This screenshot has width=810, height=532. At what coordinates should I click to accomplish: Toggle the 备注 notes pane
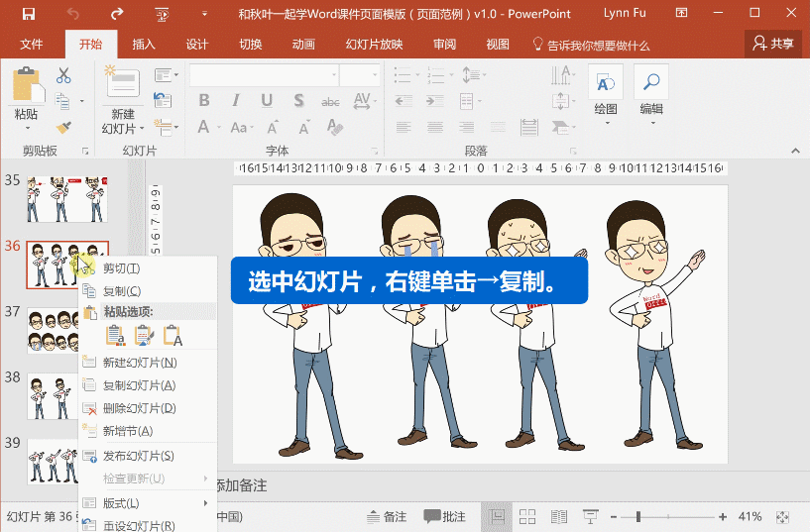pos(387,516)
